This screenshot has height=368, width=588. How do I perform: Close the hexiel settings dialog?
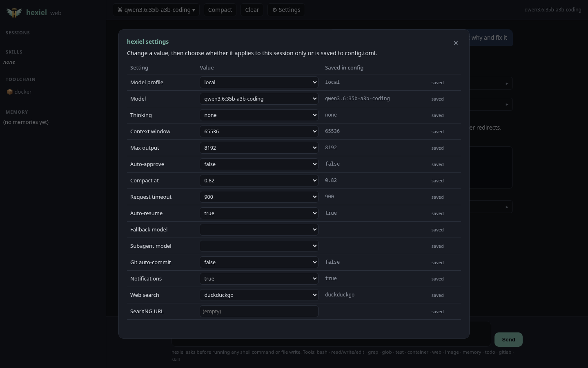[456, 43]
